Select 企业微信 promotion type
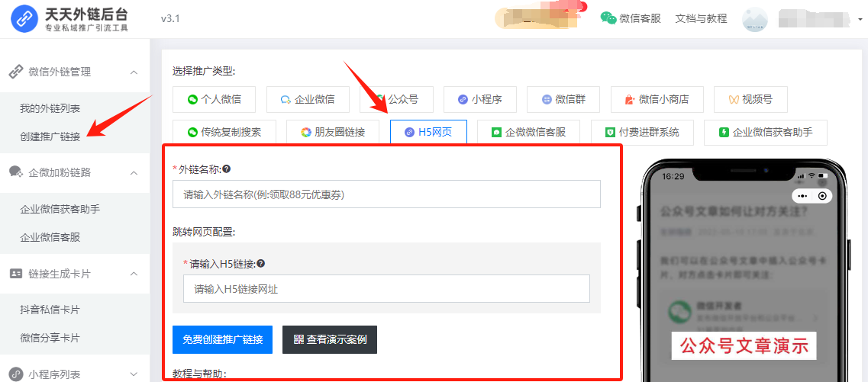This screenshot has height=382, width=868. click(x=314, y=99)
